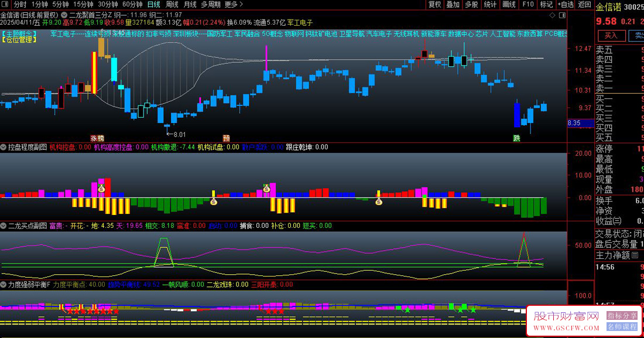
Task: Open the 5G概念 concept link
Action: click(x=273, y=34)
